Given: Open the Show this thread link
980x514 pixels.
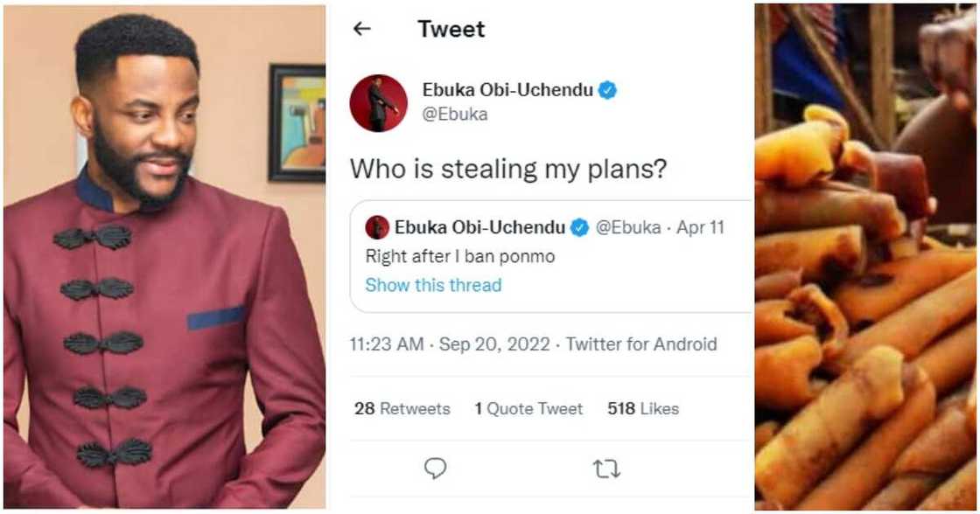Looking at the screenshot, I should [433, 285].
